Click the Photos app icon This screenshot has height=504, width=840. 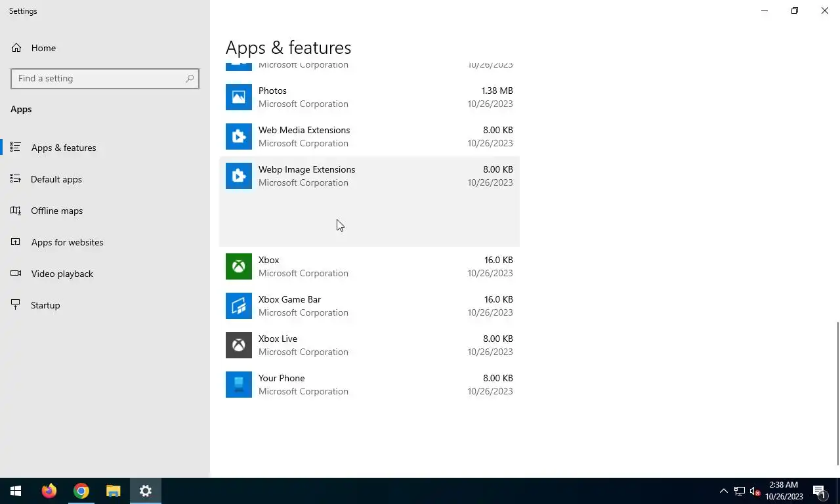tap(239, 97)
